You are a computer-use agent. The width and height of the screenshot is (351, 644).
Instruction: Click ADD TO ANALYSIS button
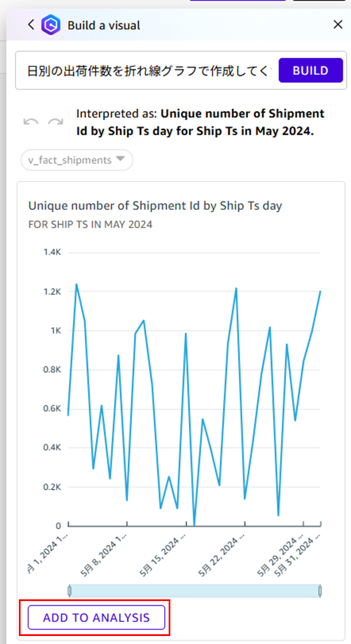click(96, 618)
